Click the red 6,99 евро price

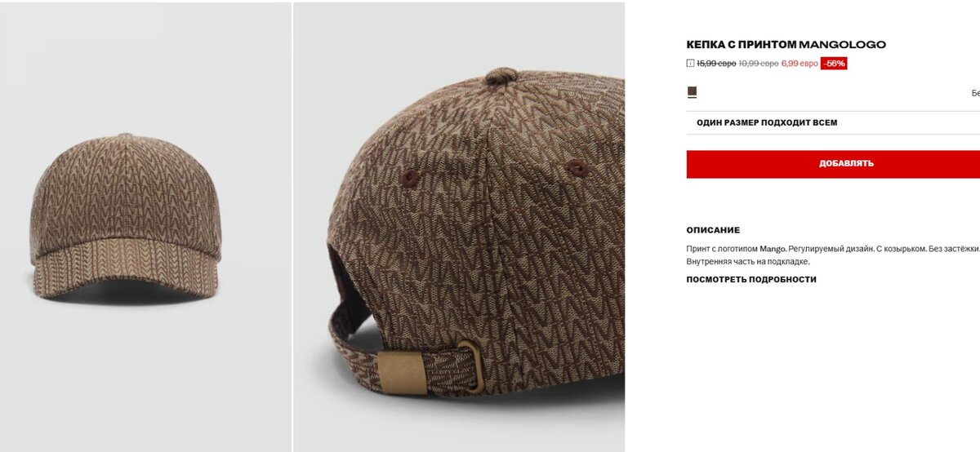tap(800, 64)
